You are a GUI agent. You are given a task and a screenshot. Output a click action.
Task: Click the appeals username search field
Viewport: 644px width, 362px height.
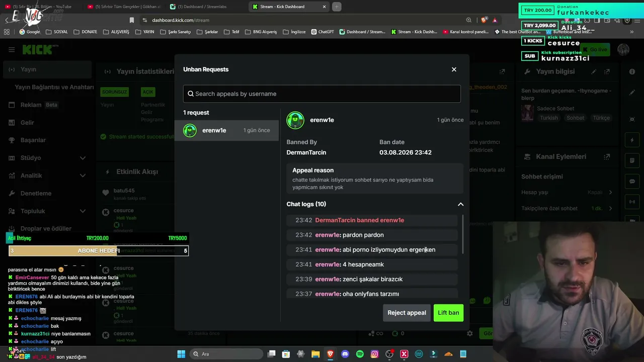tap(322, 94)
